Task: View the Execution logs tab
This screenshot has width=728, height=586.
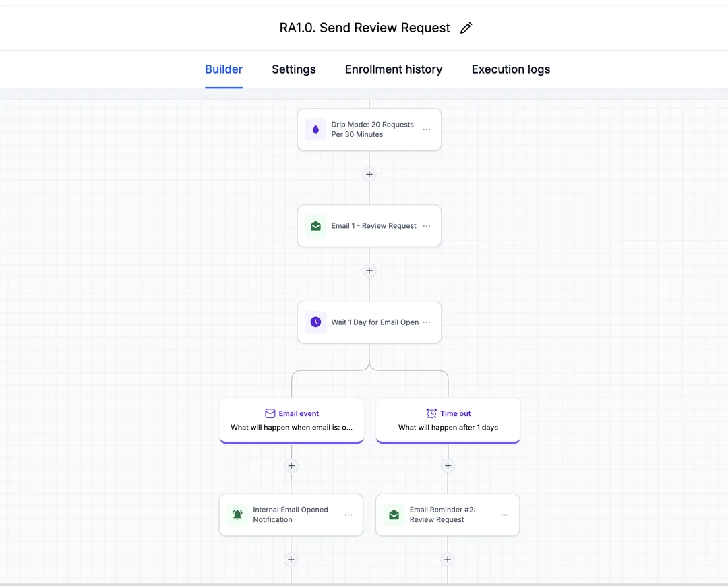Action: (511, 69)
